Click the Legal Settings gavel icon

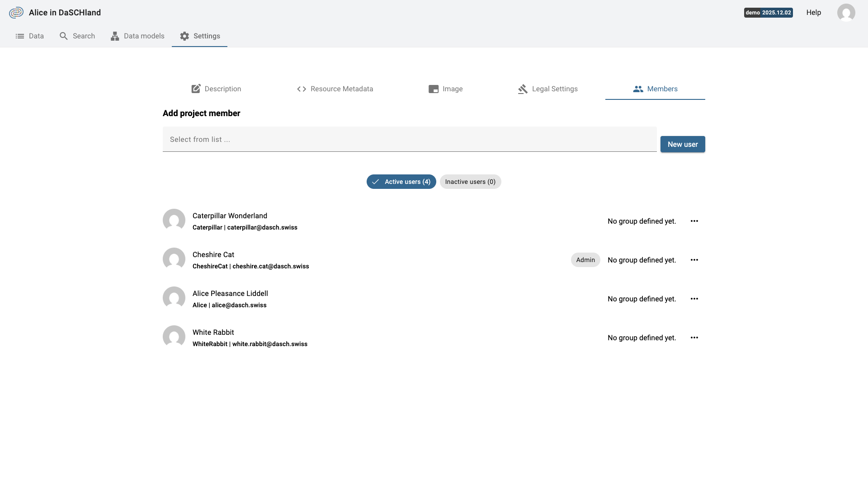tap(522, 89)
